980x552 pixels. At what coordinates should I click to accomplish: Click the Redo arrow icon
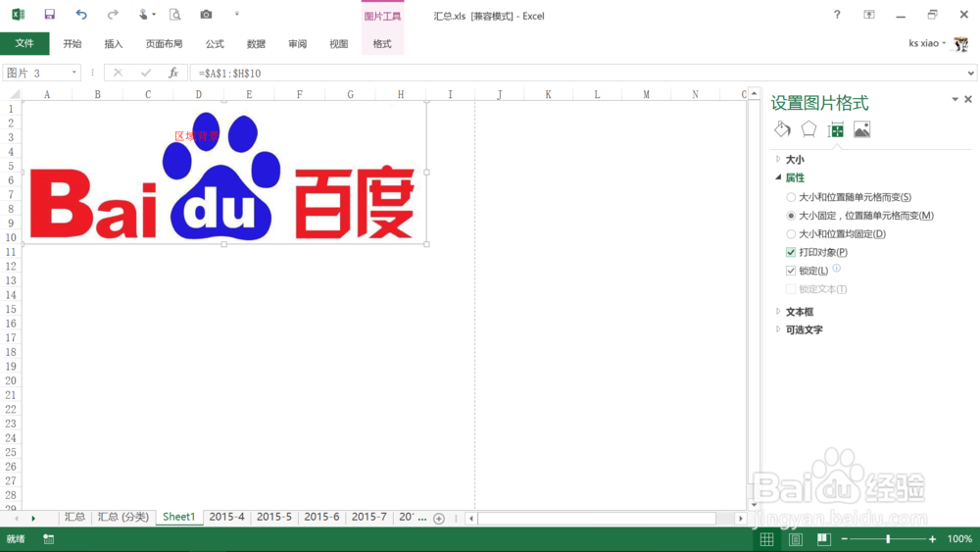point(113,15)
